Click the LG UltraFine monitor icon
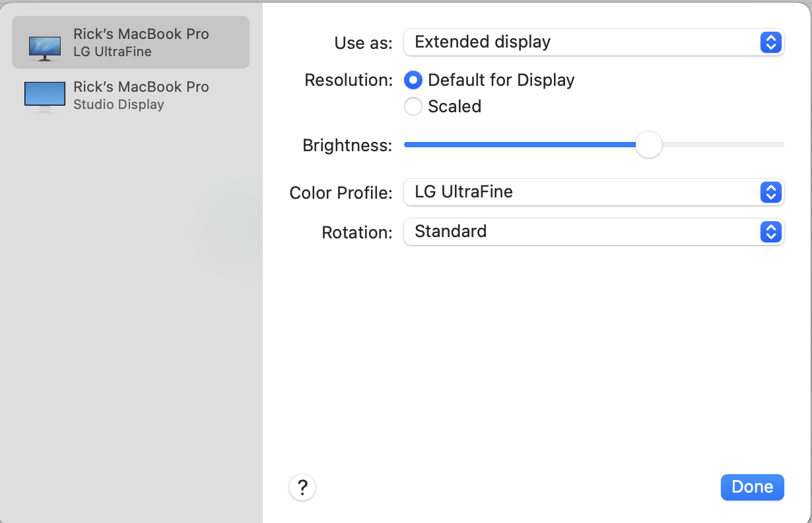 45,48
